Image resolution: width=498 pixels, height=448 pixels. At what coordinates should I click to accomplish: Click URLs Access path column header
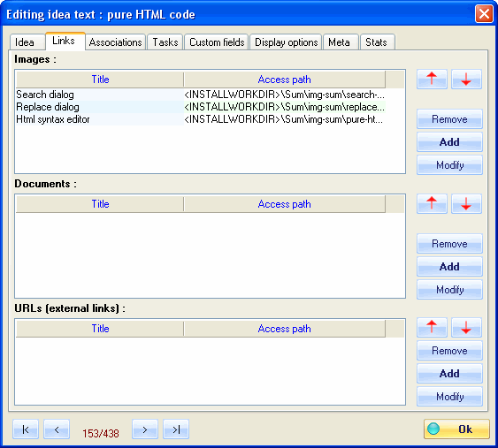285,329
